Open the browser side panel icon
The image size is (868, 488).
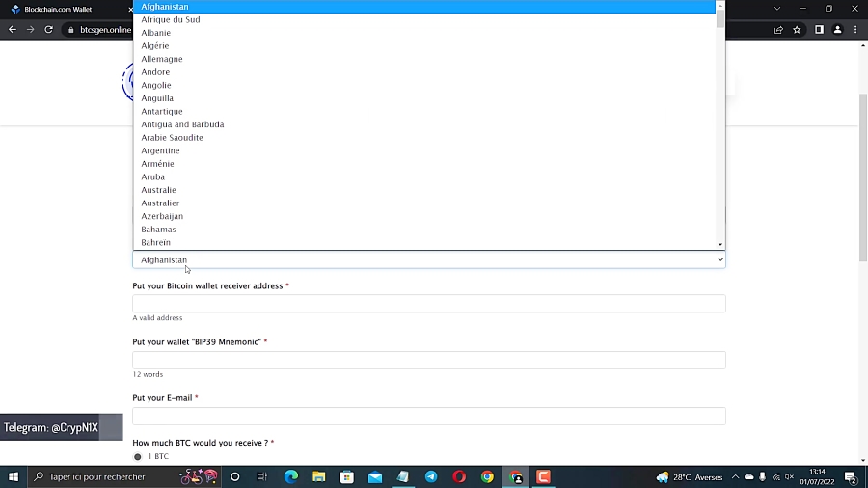pos(819,30)
